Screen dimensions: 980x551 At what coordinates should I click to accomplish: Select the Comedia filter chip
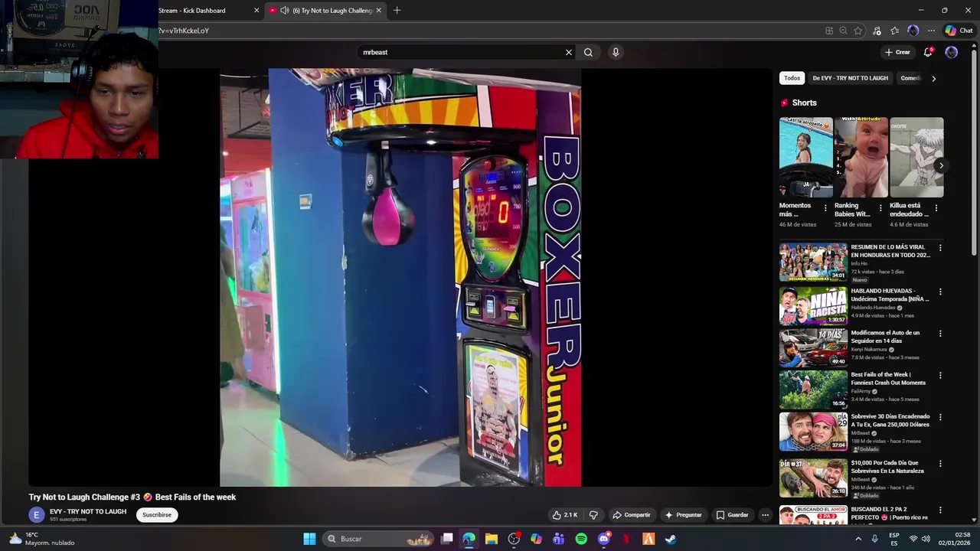click(x=910, y=78)
